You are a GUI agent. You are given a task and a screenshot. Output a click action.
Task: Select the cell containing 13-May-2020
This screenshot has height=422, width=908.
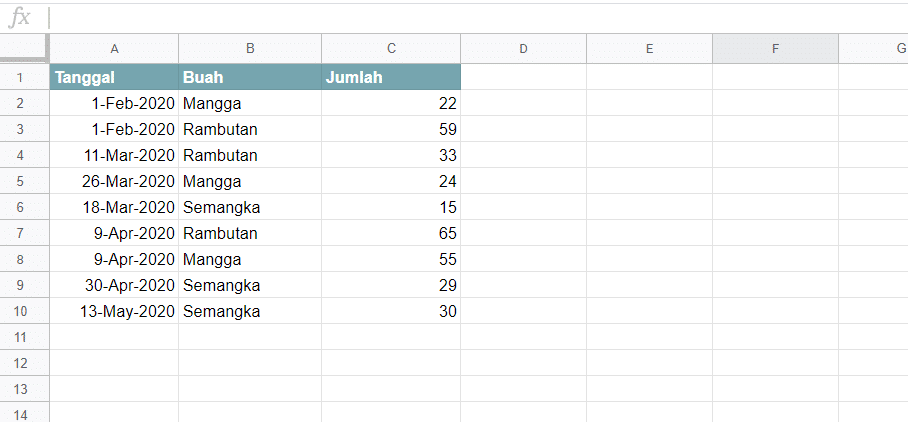114,311
